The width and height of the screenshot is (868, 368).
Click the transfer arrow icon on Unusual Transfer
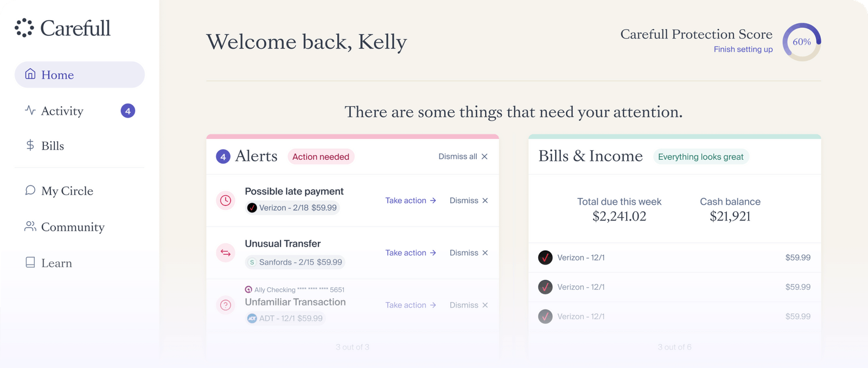click(x=225, y=253)
